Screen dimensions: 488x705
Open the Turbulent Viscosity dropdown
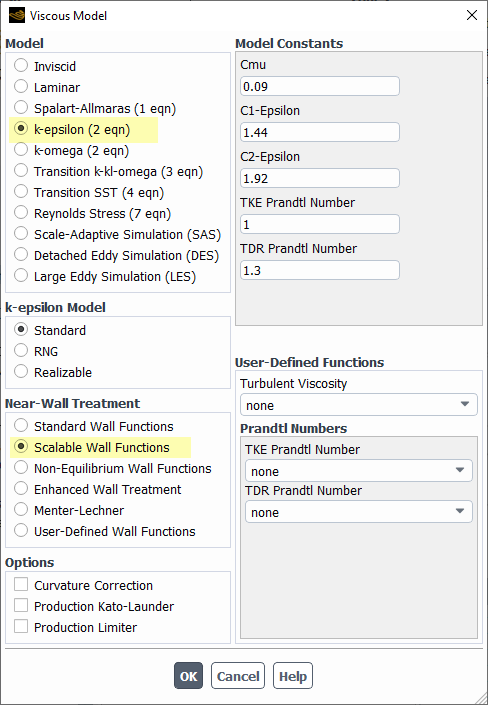[358, 405]
